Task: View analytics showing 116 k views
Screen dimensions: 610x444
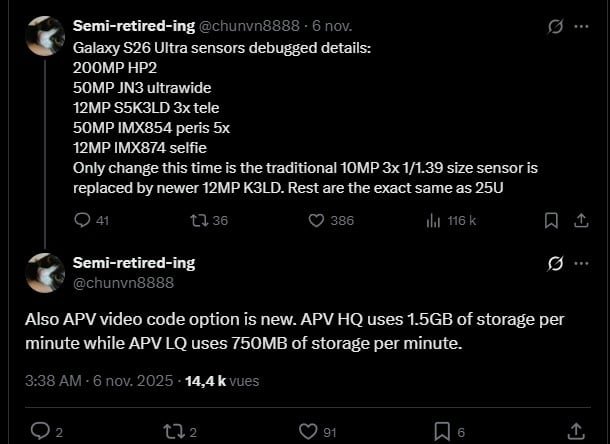Action: tap(433, 220)
